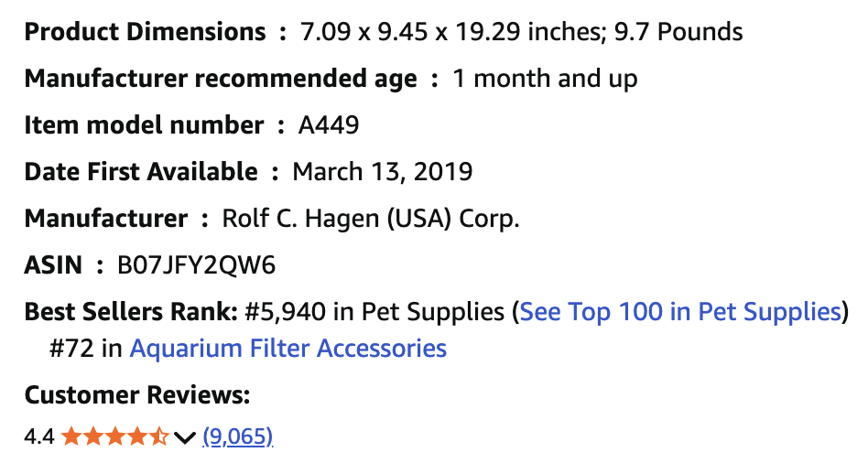Click the #5,940 in Pet Supplies rank text
The image size is (868, 463).
[x=375, y=312]
